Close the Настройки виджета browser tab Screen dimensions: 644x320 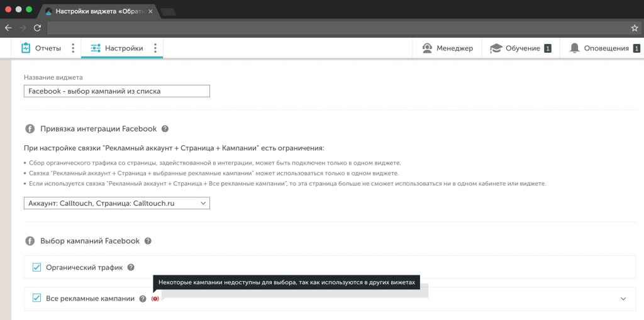[150, 11]
